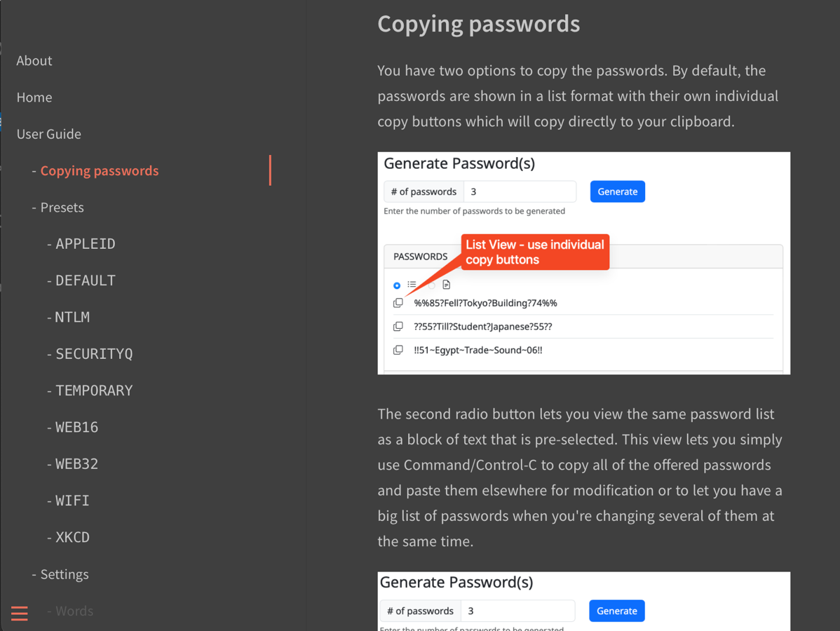Copy the Egypt Trade Sound password
Screen dimensions: 840x631
click(x=398, y=350)
